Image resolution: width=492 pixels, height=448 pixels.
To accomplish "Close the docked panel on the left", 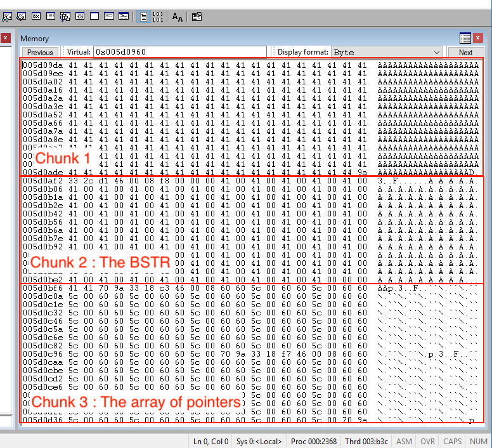I will [x=5, y=39].
